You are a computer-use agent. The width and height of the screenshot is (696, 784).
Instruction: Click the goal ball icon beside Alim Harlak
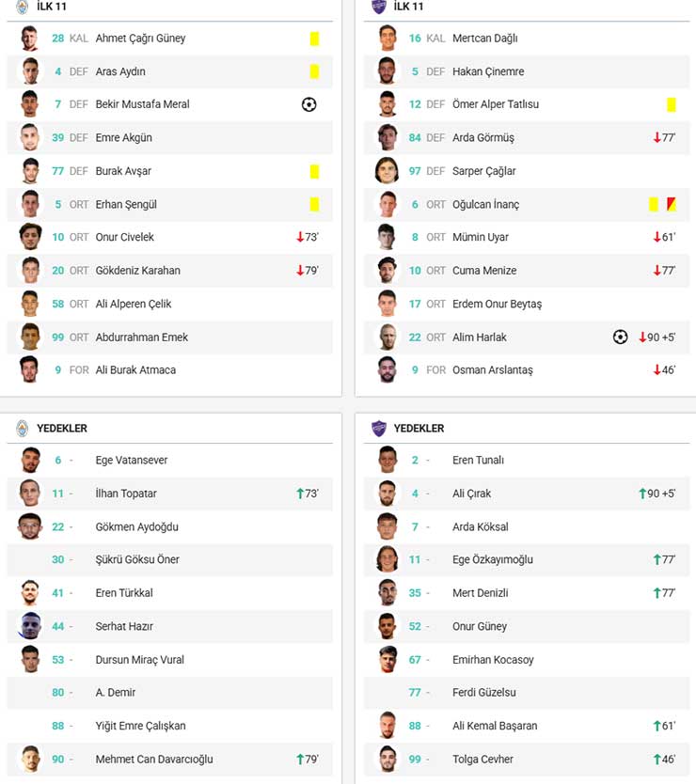click(620, 337)
